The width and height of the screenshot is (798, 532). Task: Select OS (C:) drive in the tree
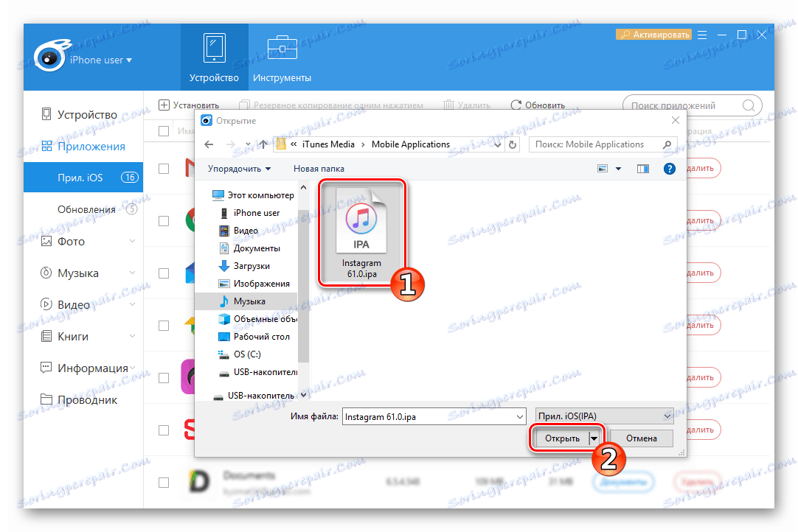click(240, 354)
